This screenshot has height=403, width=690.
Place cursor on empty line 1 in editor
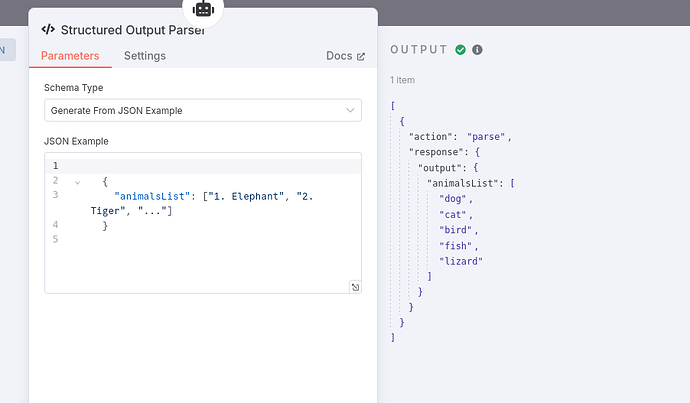200,166
